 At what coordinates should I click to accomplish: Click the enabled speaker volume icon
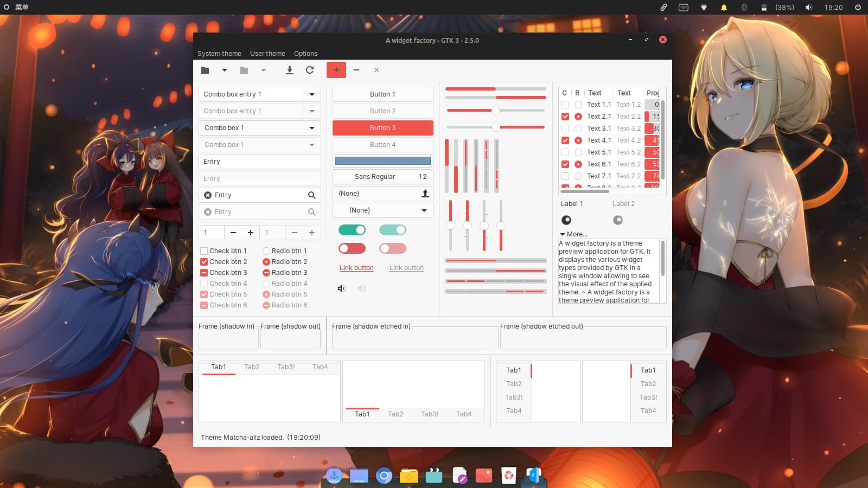point(341,288)
